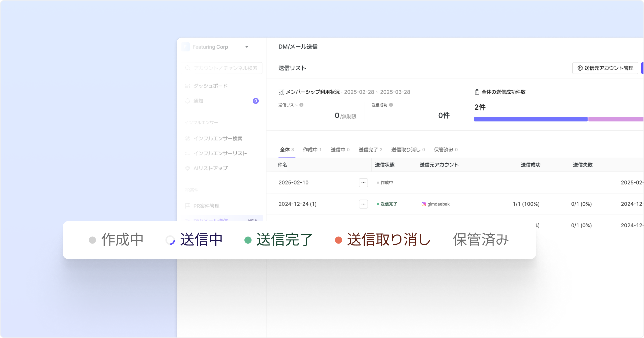Click the list icon for インフルエンサーリスト

click(x=188, y=153)
